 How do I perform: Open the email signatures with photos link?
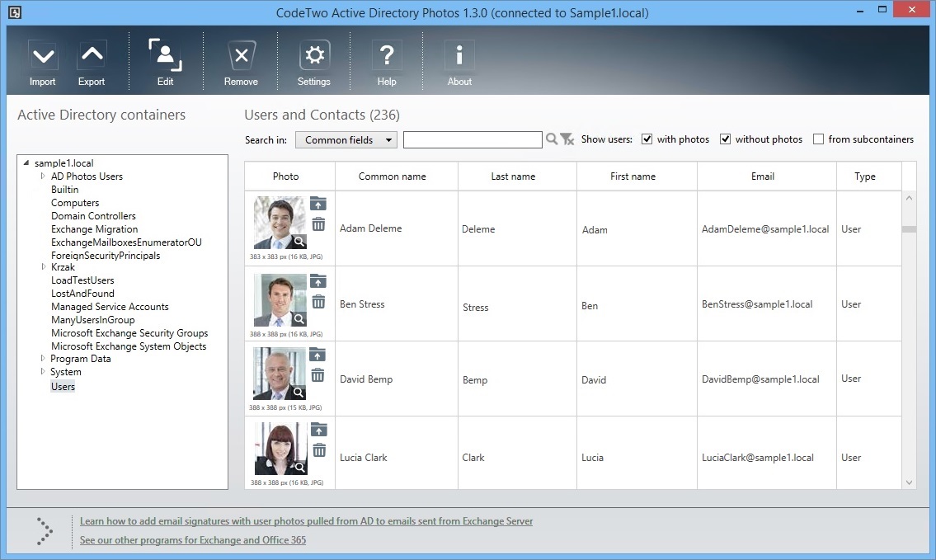pyautogui.click(x=306, y=521)
